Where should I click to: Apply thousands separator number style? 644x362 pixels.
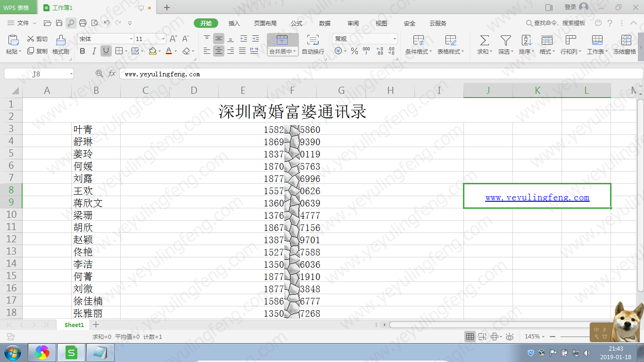pos(366,51)
